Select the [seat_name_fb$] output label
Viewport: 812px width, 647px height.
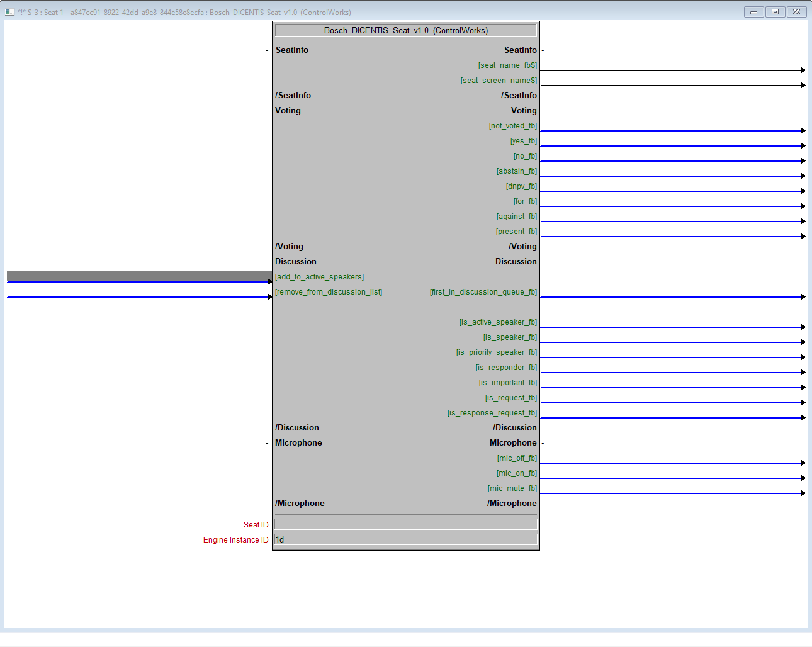click(x=507, y=65)
